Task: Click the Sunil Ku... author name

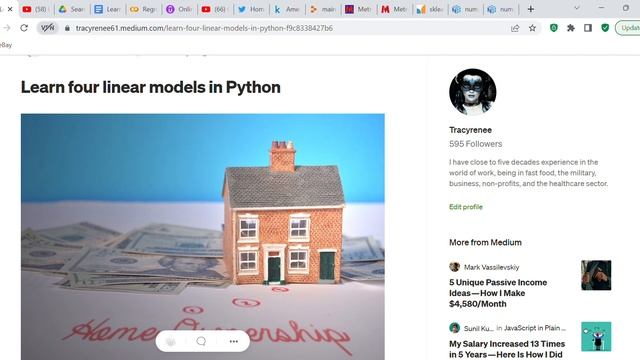Action: point(478,328)
